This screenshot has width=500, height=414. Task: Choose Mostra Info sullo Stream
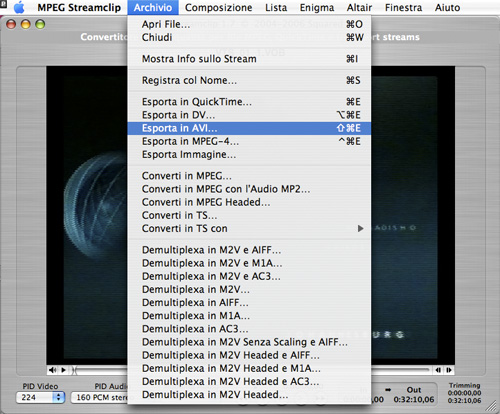(249, 59)
